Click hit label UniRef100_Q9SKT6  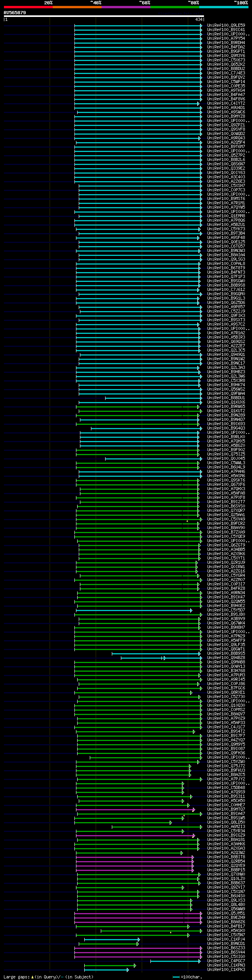(x=226, y=480)
